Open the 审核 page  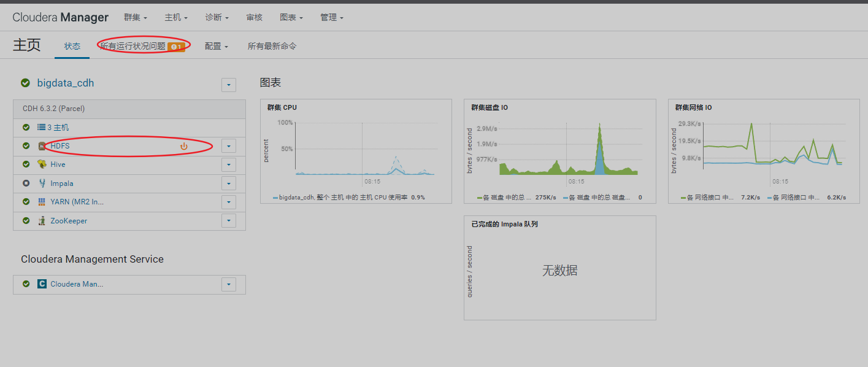255,17
